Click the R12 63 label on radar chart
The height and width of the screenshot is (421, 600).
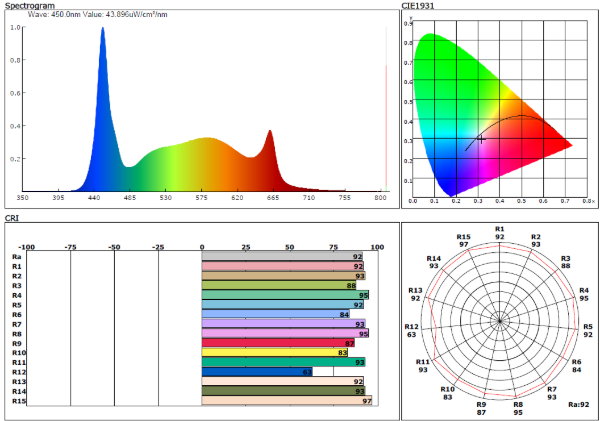coord(411,331)
